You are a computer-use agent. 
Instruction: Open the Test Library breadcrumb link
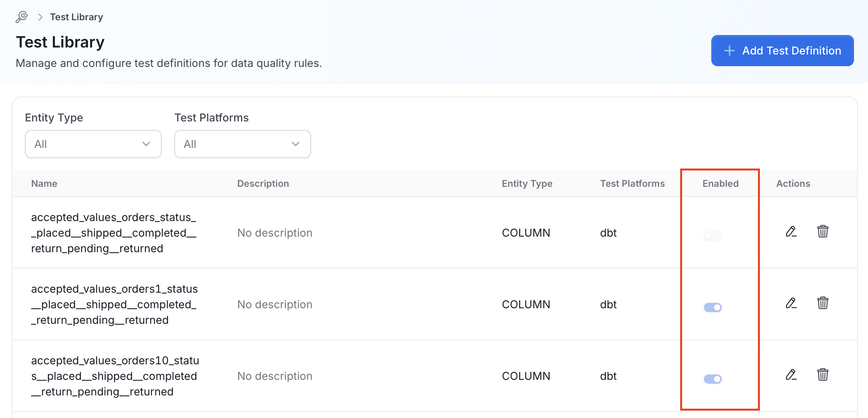click(x=76, y=17)
